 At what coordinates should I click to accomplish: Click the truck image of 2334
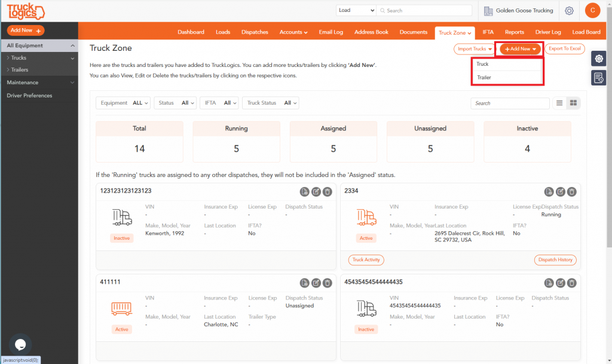coord(366,218)
